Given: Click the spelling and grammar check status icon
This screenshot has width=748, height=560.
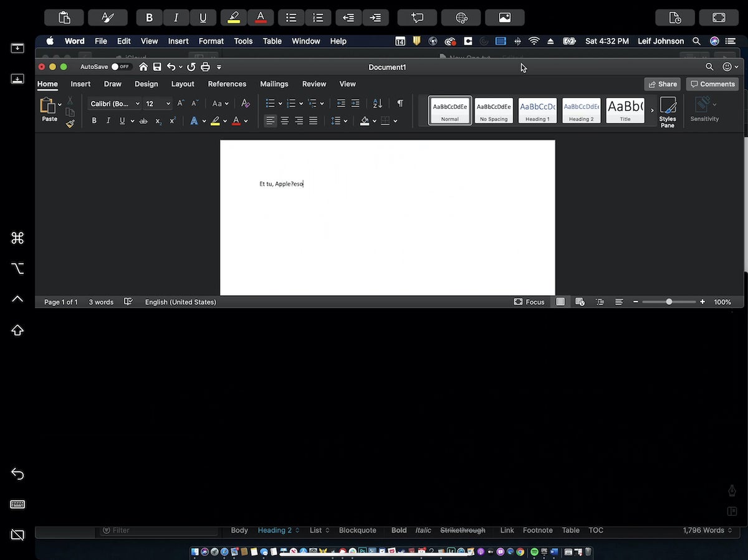Looking at the screenshot, I should coord(128,301).
